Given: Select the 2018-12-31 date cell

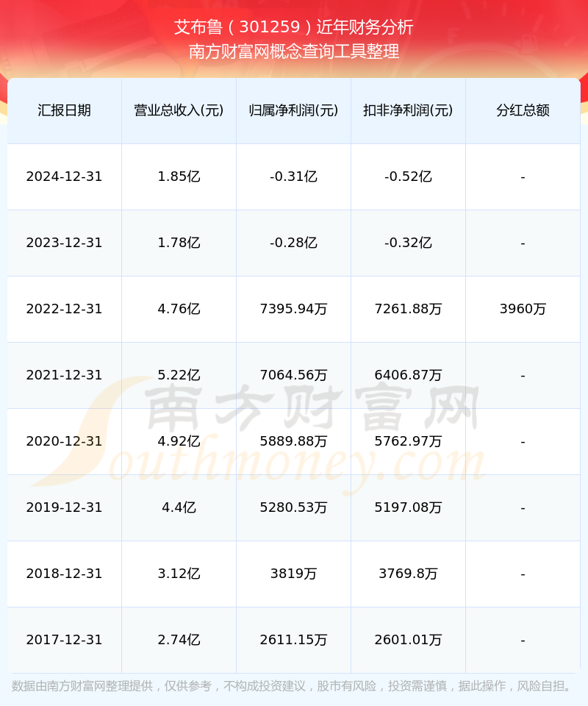Looking at the screenshot, I should pos(65,574).
